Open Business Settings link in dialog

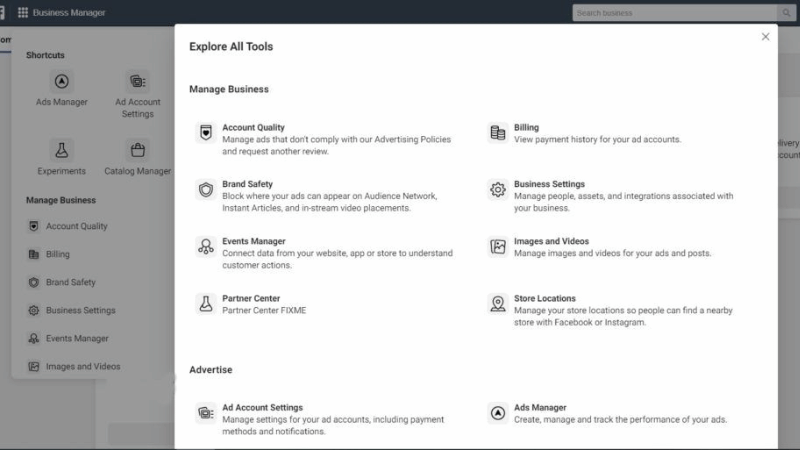[x=549, y=184]
